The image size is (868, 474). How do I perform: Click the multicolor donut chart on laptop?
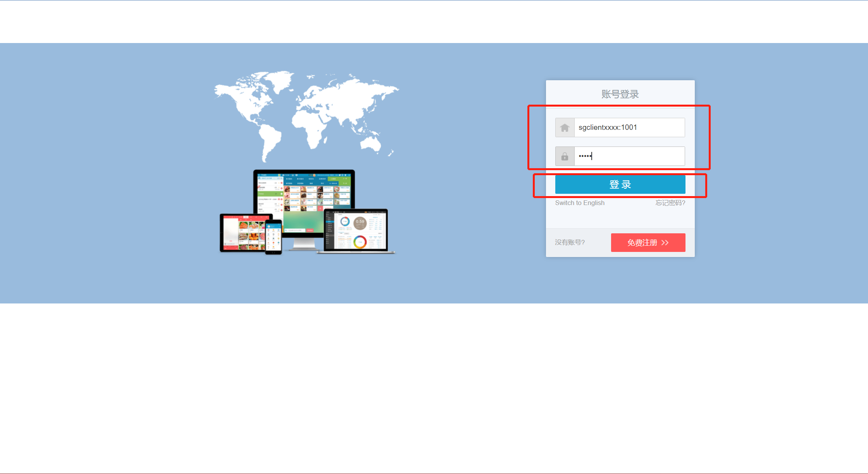[360, 242]
